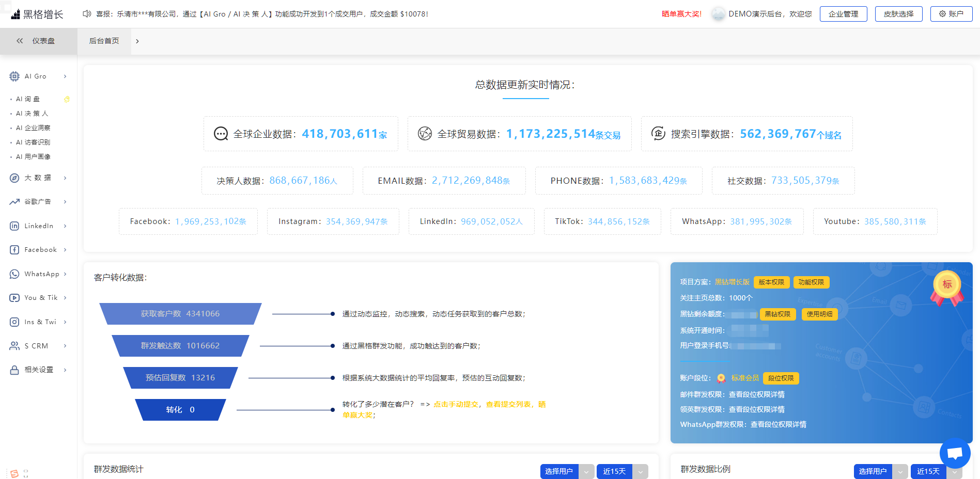This screenshot has width=980, height=479.
Task: Click the LinkedIn icon in sidebar
Action: (x=14, y=226)
